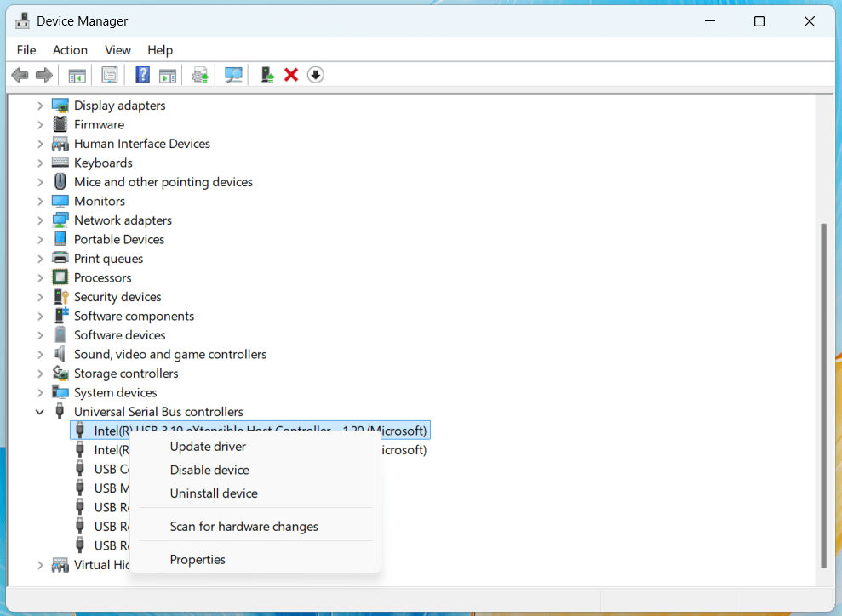Open the View menu
This screenshot has width=842, height=616.
(117, 50)
